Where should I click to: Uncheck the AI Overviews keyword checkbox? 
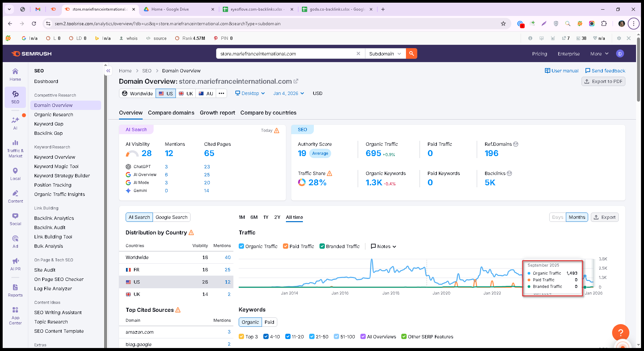point(363,336)
